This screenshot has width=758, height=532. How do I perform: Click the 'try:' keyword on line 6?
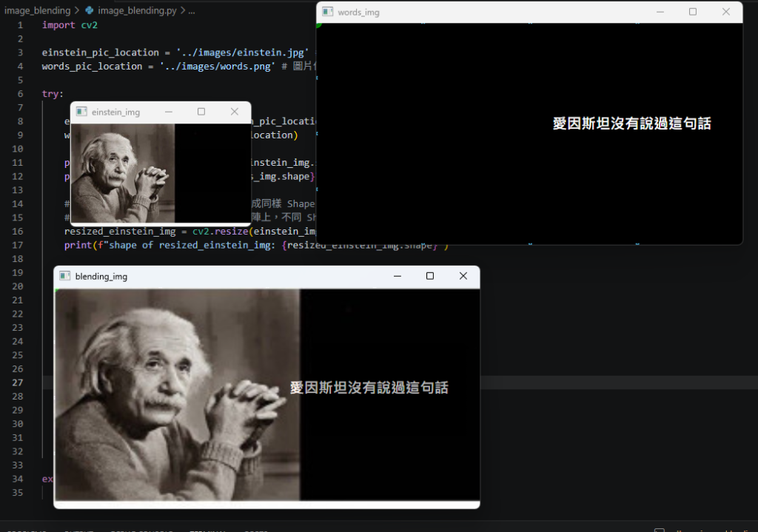tap(53, 94)
